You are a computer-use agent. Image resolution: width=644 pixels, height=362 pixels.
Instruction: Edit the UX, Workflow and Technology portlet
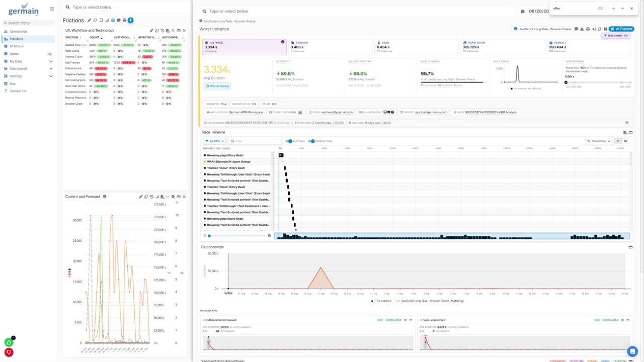point(151,31)
